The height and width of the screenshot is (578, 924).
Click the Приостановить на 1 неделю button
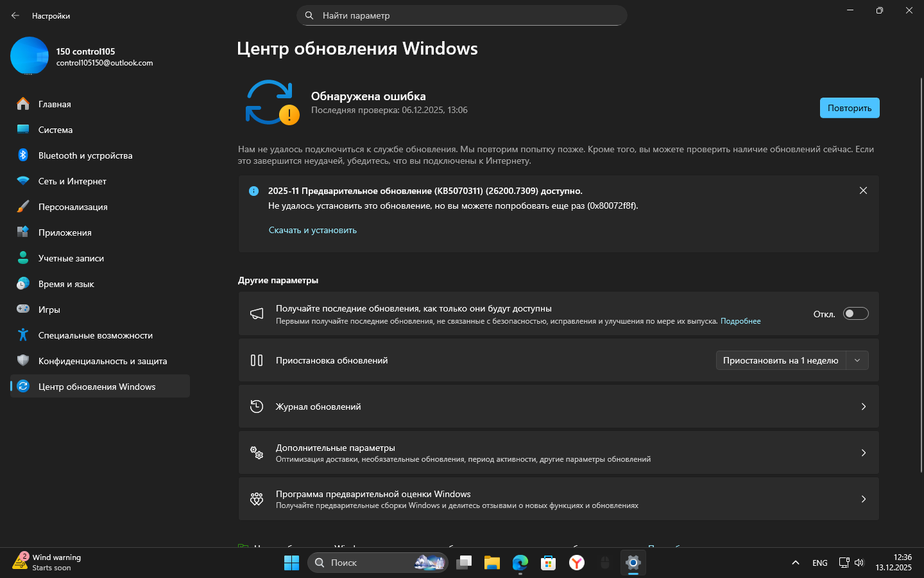(x=781, y=360)
